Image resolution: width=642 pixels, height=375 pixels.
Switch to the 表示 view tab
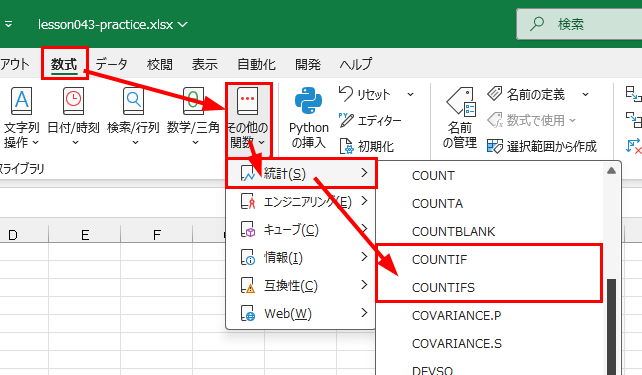[x=205, y=64]
